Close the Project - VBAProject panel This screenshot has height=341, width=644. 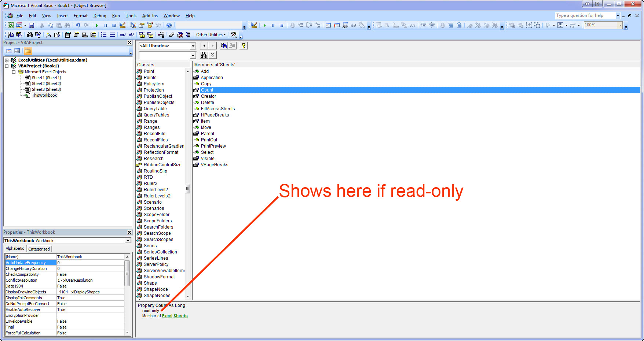(129, 42)
